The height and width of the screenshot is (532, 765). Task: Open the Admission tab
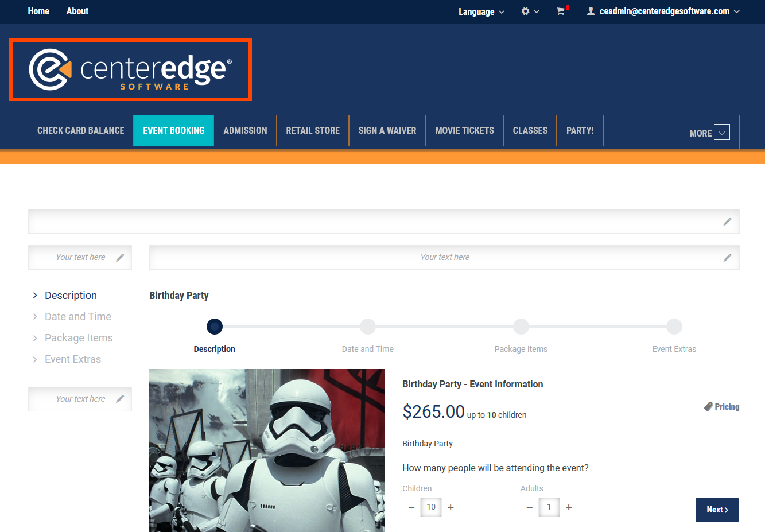pos(246,131)
